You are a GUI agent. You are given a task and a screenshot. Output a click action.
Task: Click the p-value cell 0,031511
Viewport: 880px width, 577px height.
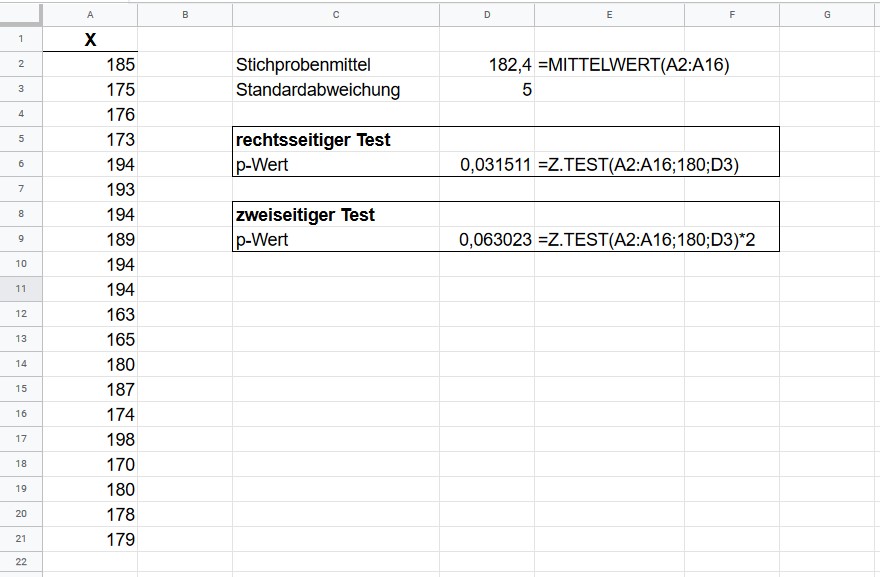coord(495,165)
